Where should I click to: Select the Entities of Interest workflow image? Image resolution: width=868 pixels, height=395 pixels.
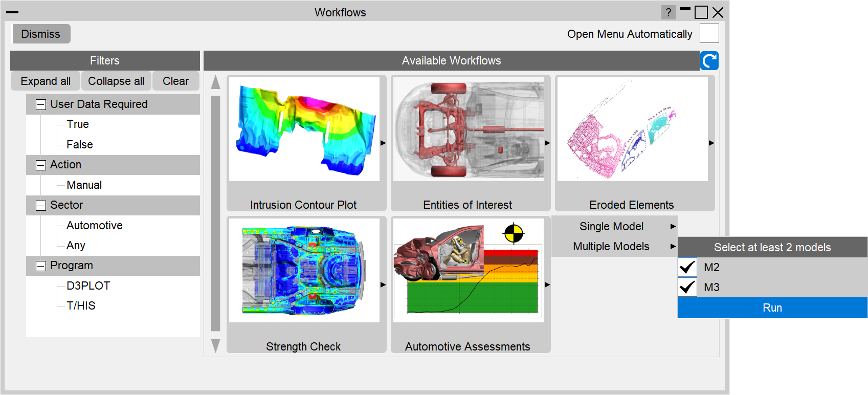coord(468,129)
